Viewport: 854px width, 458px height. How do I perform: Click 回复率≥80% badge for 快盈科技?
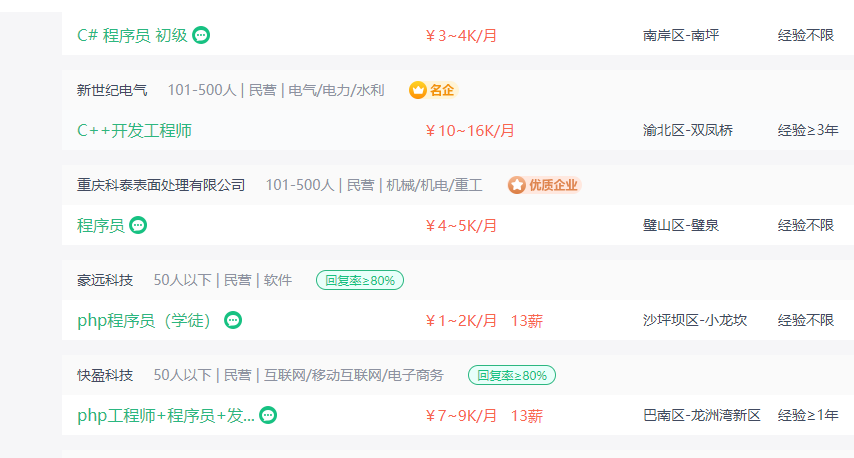[x=512, y=375]
